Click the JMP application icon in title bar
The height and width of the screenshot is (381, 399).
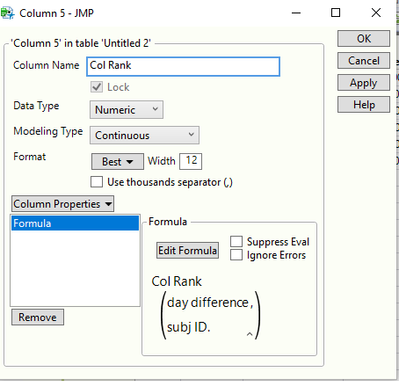pos(7,13)
